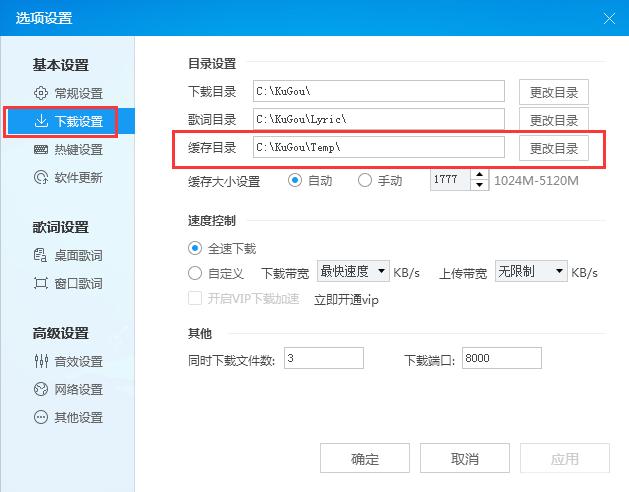Tick the 开启VIP下载加速 checkbox
This screenshot has width=629, height=492.
click(195, 299)
